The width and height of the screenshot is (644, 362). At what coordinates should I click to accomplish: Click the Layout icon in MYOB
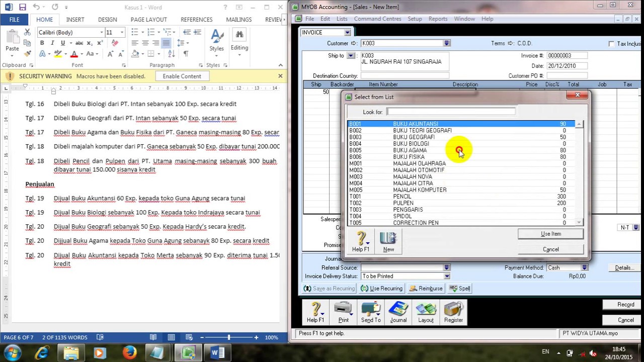(x=426, y=312)
